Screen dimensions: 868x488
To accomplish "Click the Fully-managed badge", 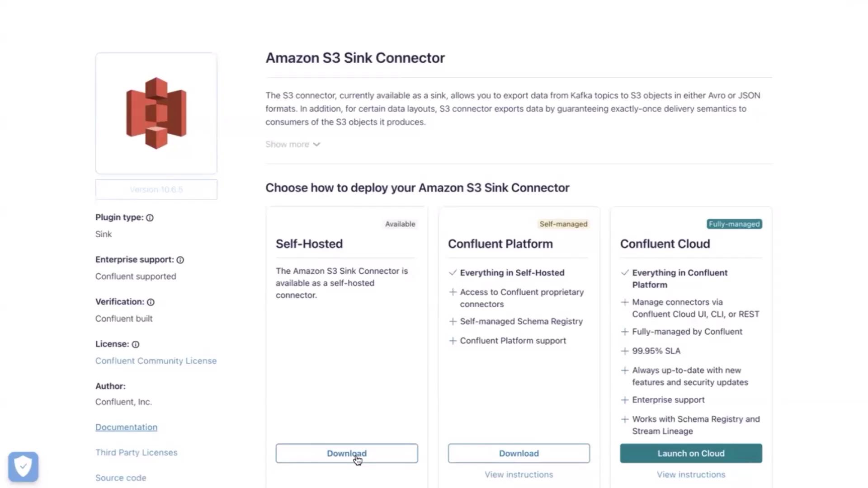I will point(734,224).
